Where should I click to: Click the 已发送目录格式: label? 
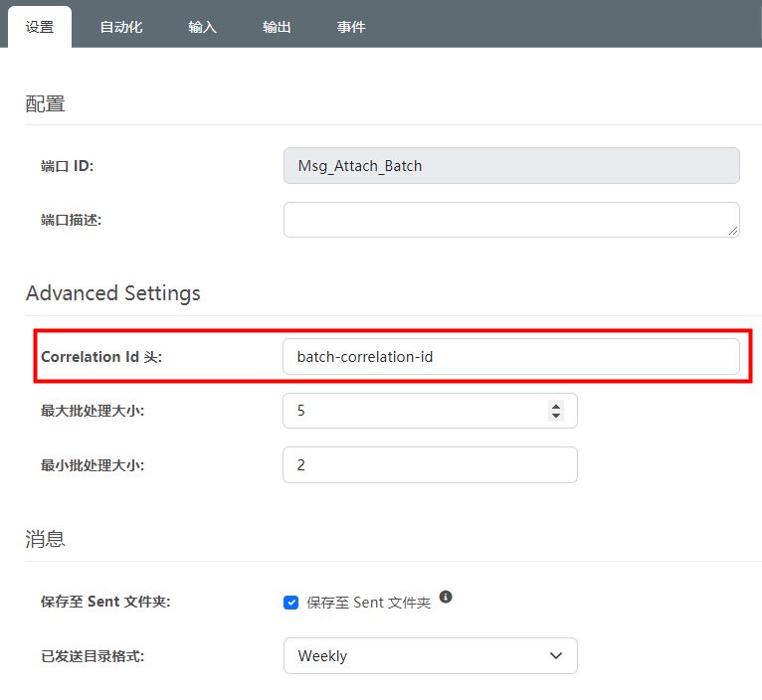(93, 657)
